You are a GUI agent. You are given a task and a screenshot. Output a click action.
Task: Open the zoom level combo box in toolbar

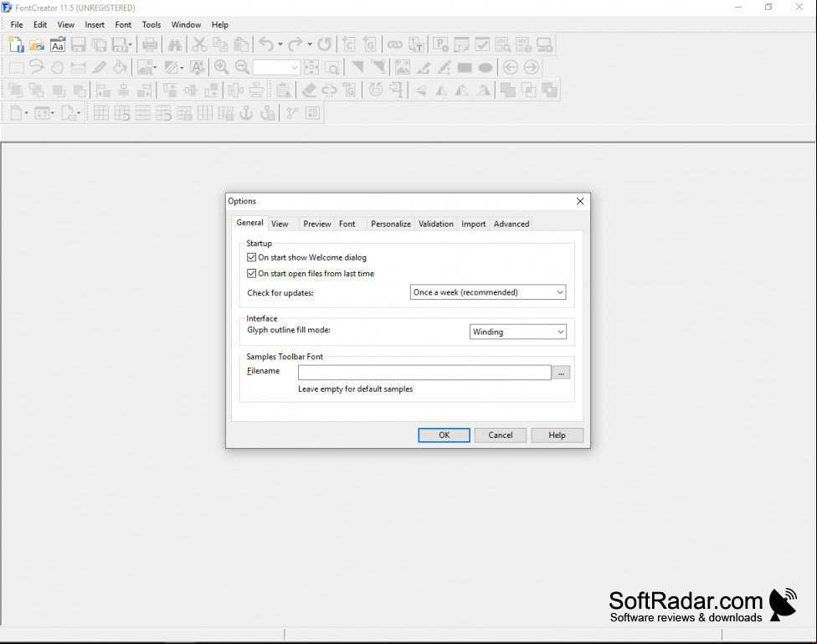(277, 67)
